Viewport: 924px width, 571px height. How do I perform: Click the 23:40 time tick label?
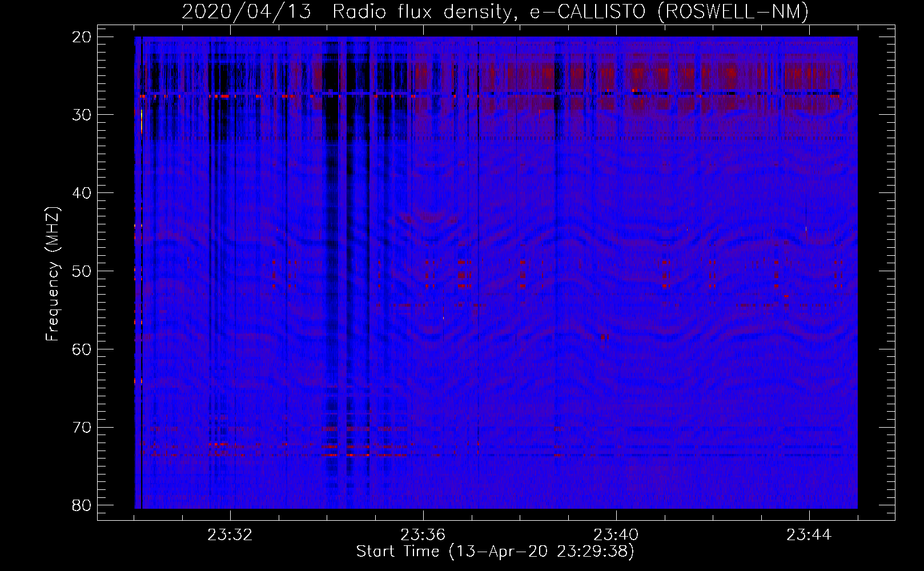point(616,535)
